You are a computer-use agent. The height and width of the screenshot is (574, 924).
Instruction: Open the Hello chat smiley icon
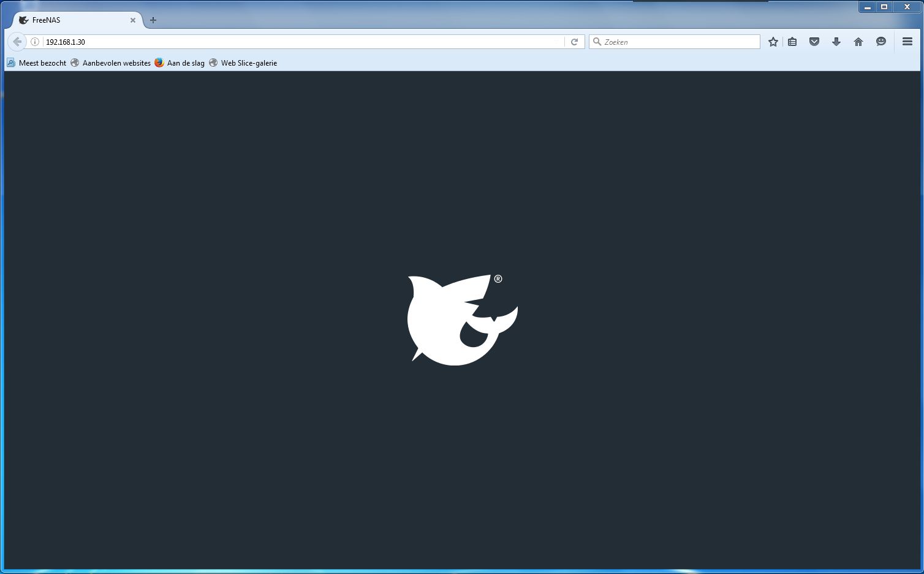pyautogui.click(x=881, y=42)
